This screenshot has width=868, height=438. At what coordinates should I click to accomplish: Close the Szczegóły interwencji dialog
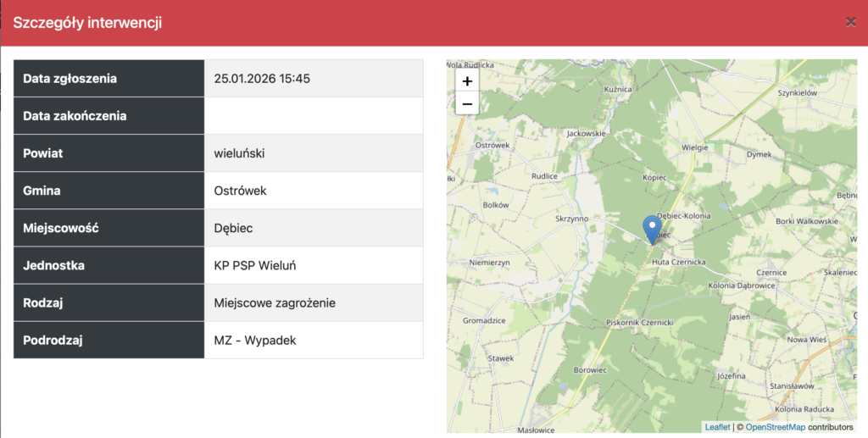click(850, 22)
